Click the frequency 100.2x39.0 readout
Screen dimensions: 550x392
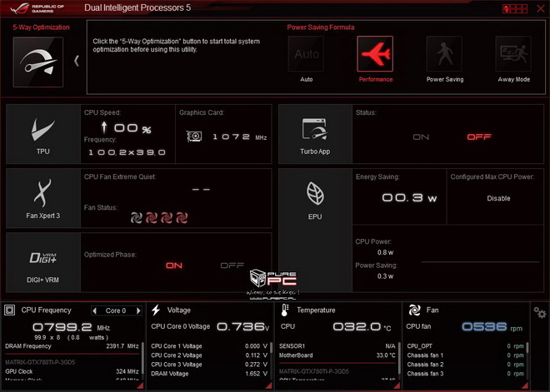127,152
